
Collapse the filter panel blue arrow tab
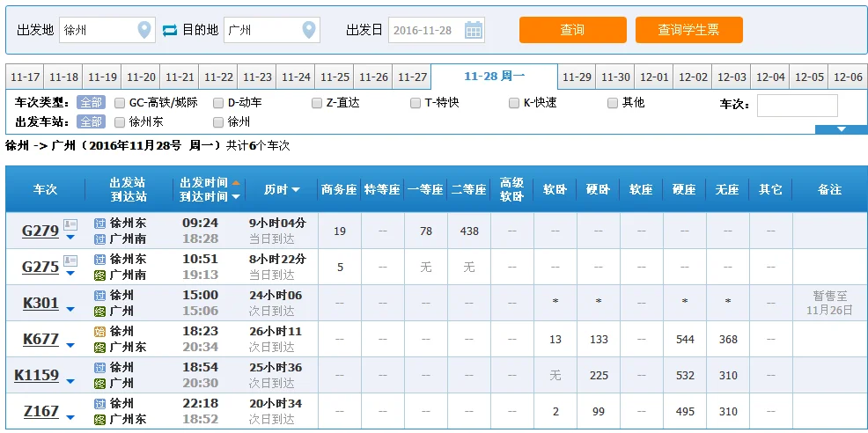[x=842, y=129]
